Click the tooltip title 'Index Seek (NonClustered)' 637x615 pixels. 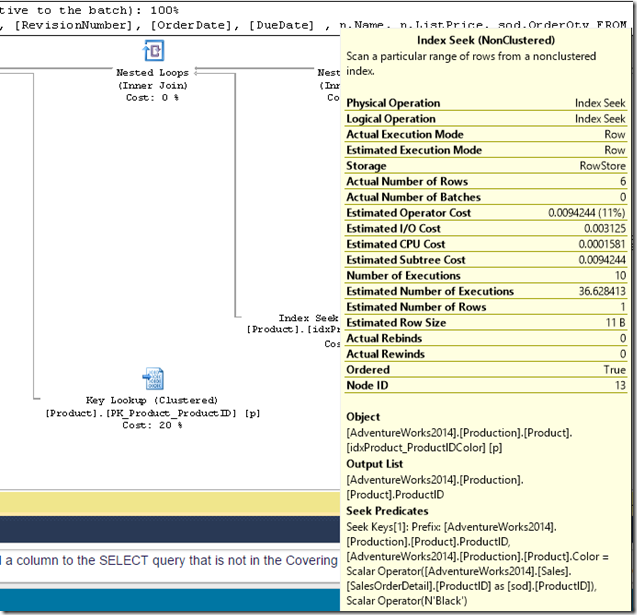coord(486,40)
